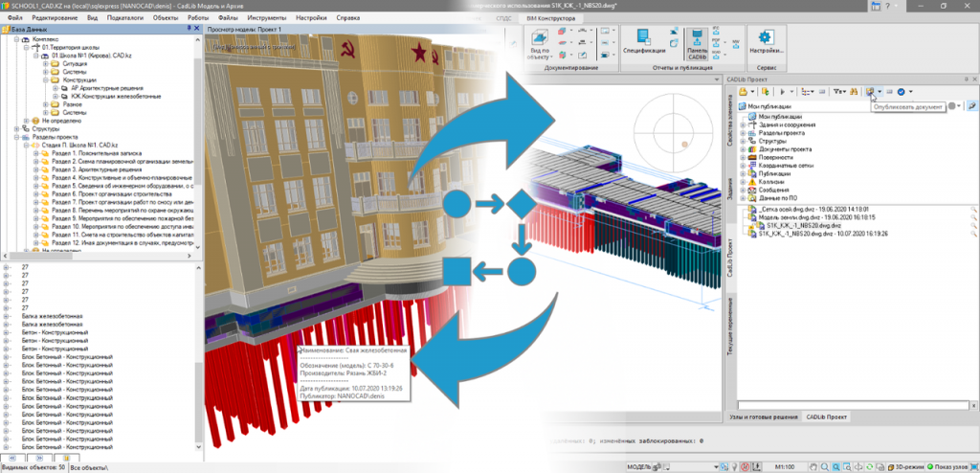Open Настройки in the Сервис ribbon group

pyautogui.click(x=766, y=40)
